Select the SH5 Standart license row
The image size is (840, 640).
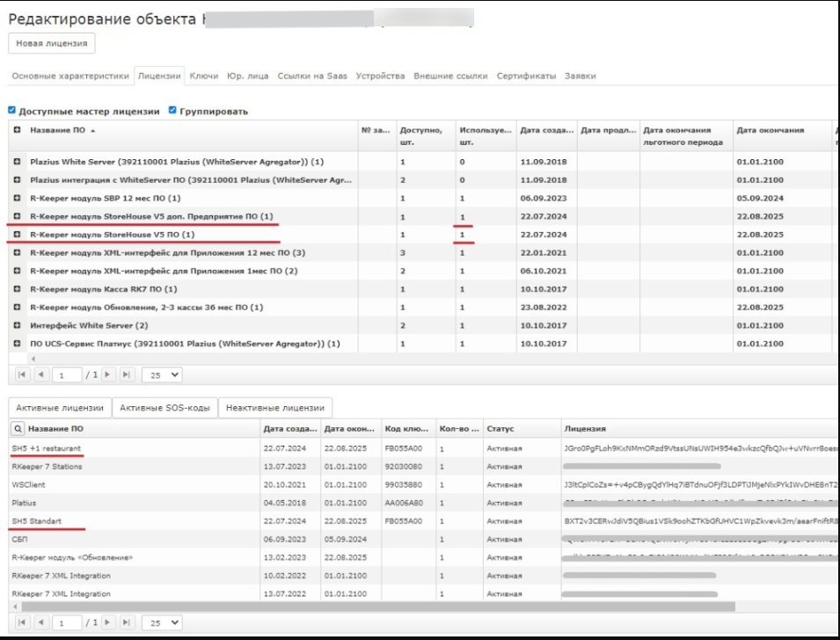point(423,521)
